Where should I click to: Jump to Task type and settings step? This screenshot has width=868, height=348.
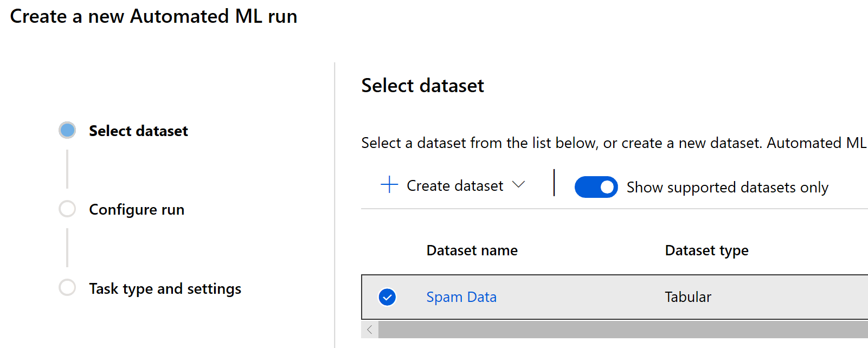pyautogui.click(x=165, y=289)
